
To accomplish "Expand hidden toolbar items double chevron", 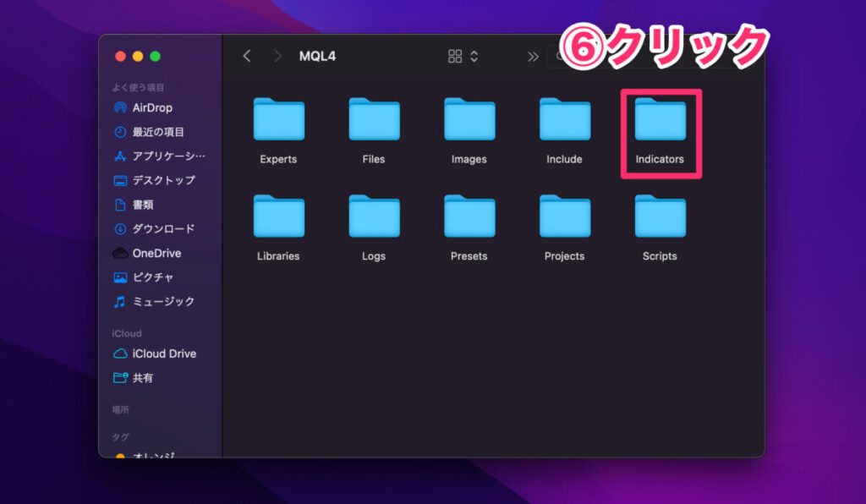I will pyautogui.click(x=533, y=57).
